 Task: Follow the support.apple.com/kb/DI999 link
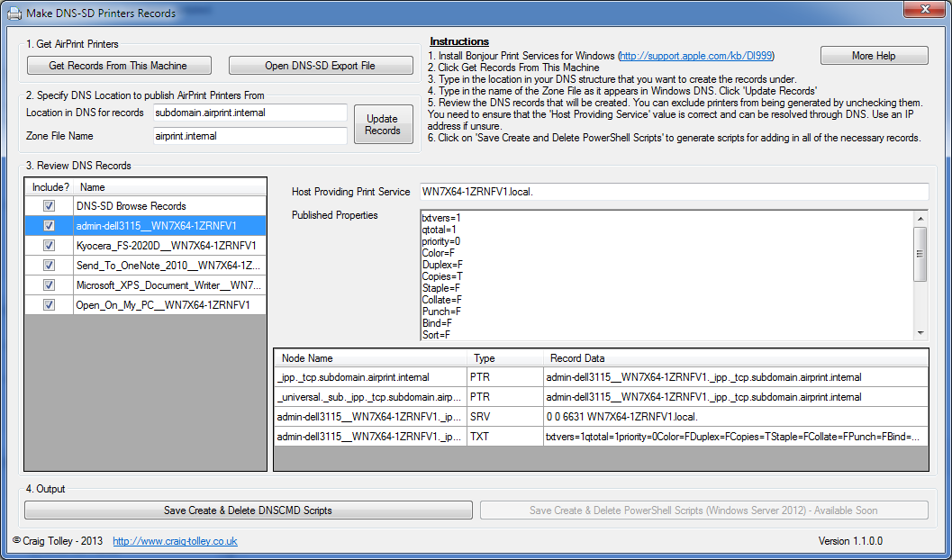[x=696, y=56]
